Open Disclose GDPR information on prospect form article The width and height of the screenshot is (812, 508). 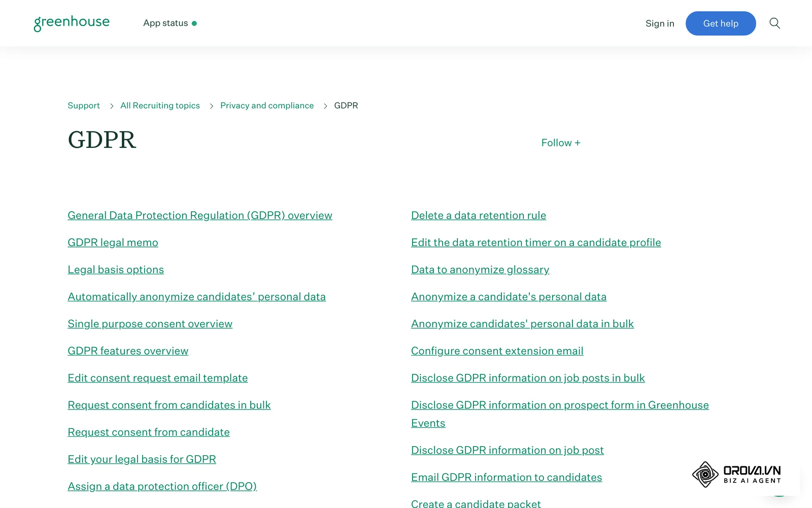tap(560, 405)
